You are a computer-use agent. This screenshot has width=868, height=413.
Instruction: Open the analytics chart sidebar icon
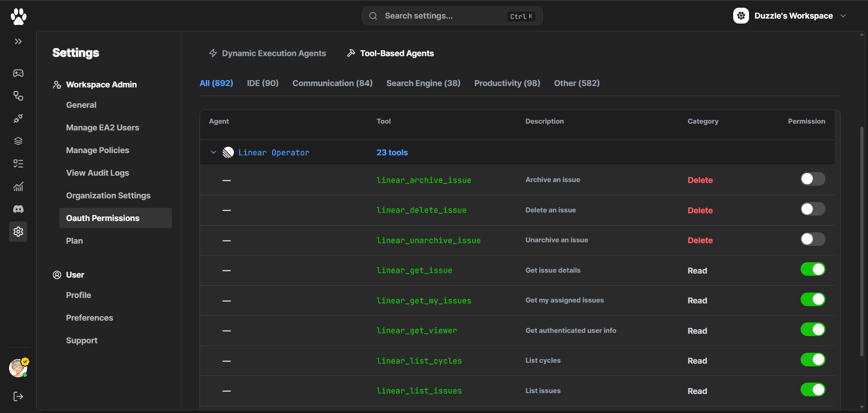click(18, 187)
